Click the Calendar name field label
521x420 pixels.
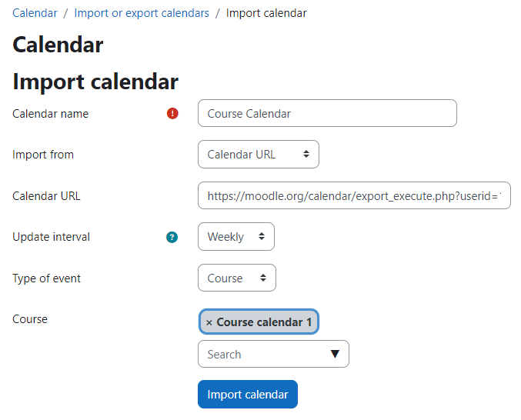pos(51,114)
